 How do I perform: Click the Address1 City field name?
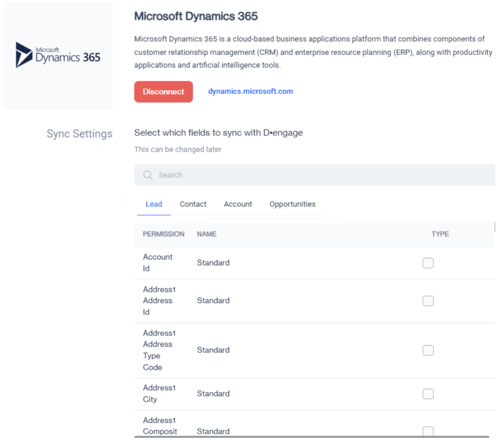(159, 394)
